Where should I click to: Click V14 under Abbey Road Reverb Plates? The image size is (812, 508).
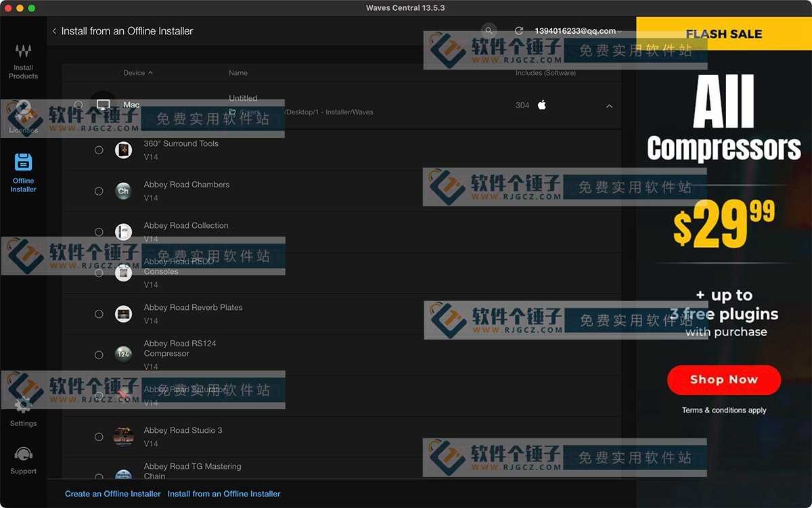[x=151, y=321]
